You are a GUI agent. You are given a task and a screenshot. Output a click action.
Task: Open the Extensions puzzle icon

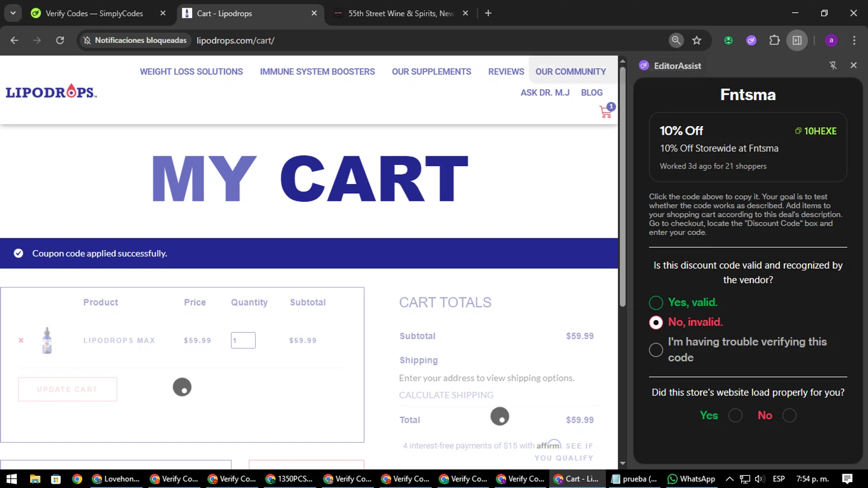[x=774, y=41]
